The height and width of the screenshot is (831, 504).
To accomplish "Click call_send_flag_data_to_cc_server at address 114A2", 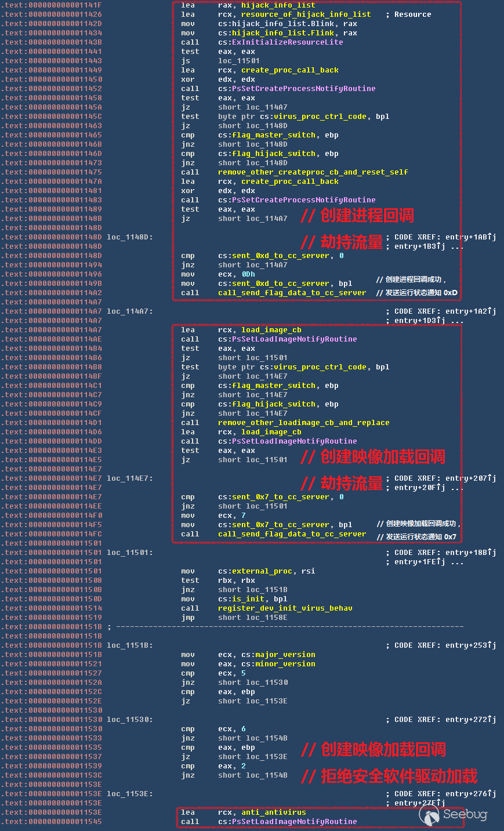I will (x=292, y=293).
